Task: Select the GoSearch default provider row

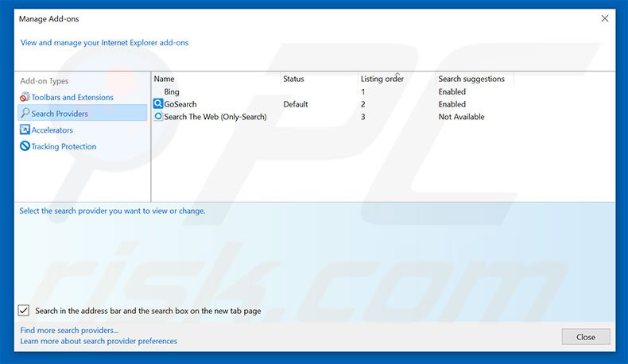Action: [x=180, y=104]
